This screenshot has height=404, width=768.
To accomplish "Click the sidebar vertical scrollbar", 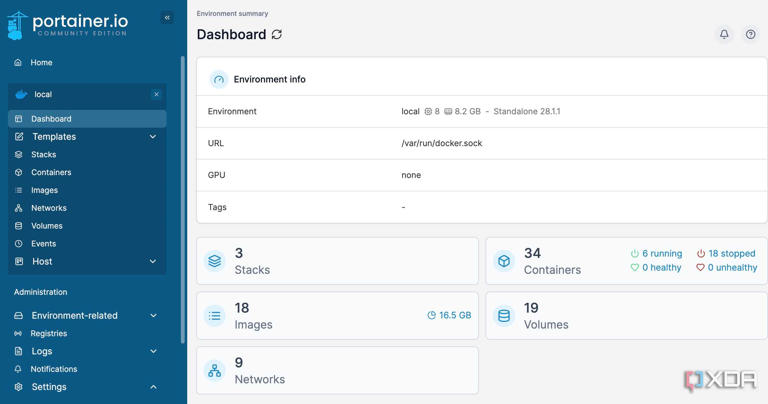I will 183,200.
